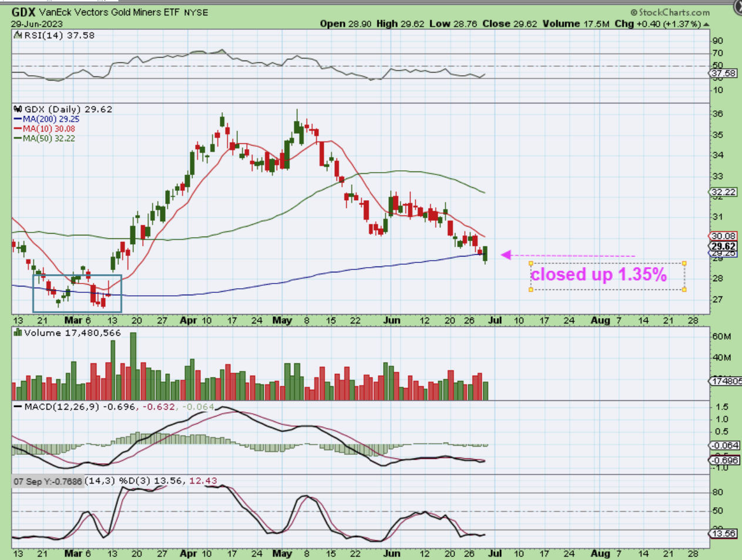Image resolution: width=742 pixels, height=560 pixels.
Task: Select the GDX ticker symbol title
Action: pyautogui.click(x=23, y=12)
